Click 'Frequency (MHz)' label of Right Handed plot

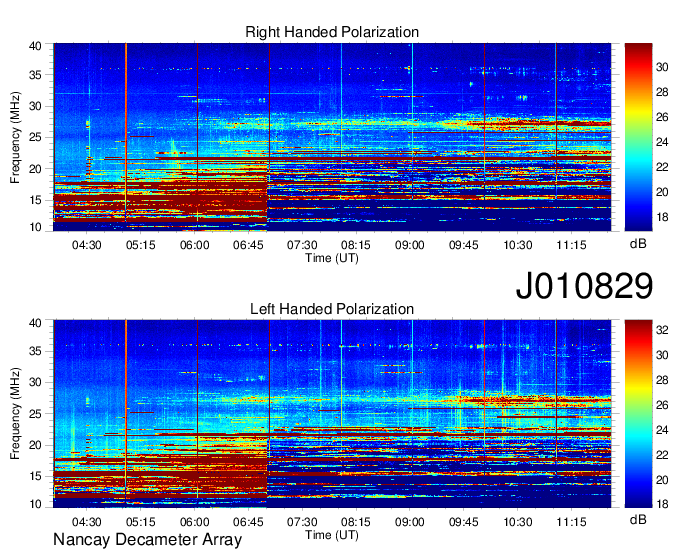click(x=15, y=137)
